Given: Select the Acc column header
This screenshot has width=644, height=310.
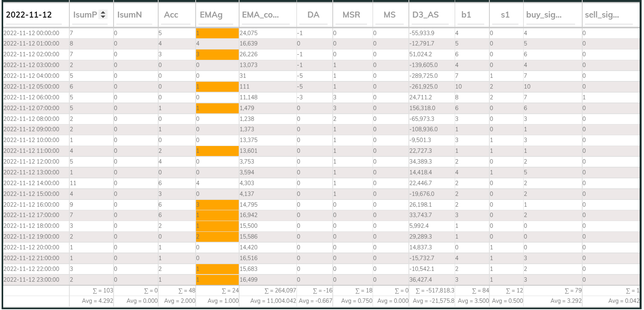Looking at the screenshot, I should tap(171, 15).
